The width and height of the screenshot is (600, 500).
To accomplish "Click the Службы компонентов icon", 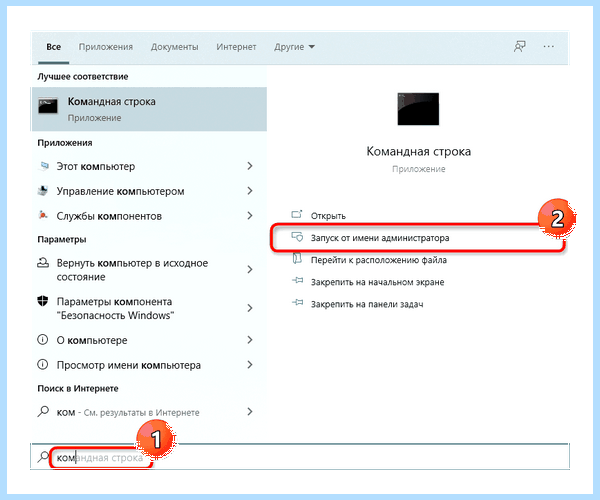I will point(43,215).
